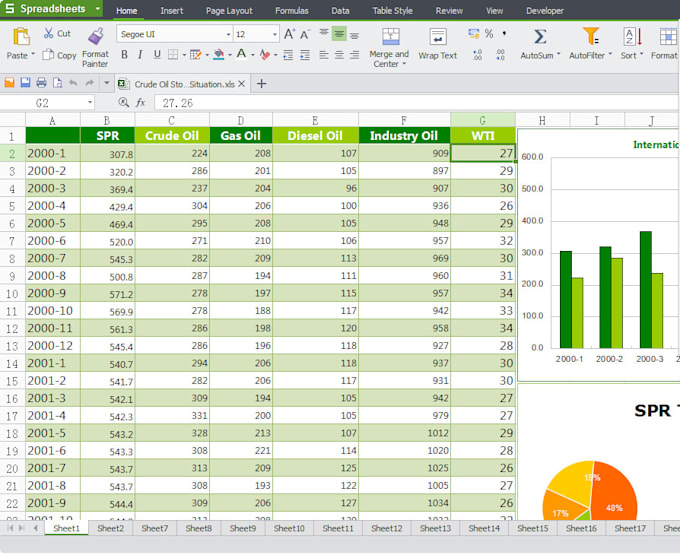Click the Wrap Text icon
680x555 pixels.
[438, 36]
